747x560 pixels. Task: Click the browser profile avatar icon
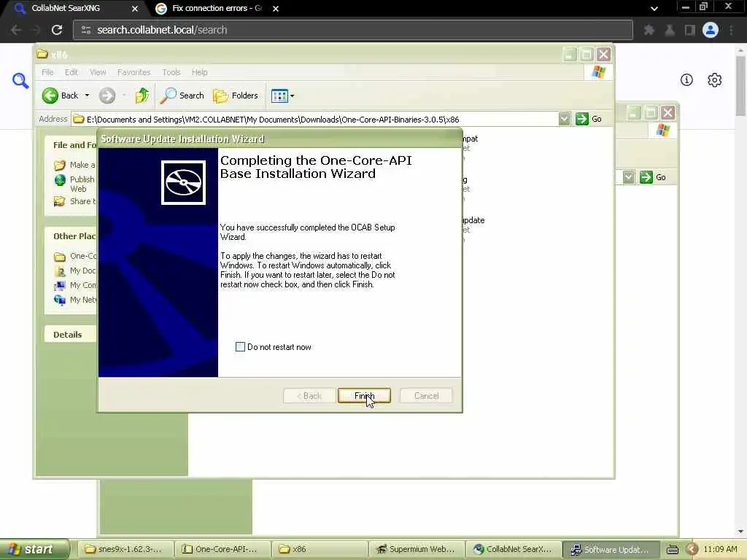click(x=711, y=30)
